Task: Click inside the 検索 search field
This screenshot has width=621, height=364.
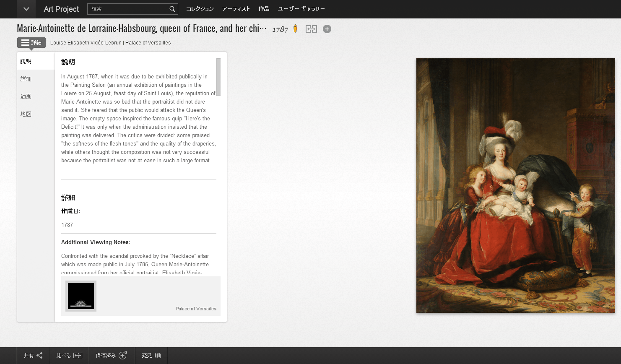Action: (128, 9)
